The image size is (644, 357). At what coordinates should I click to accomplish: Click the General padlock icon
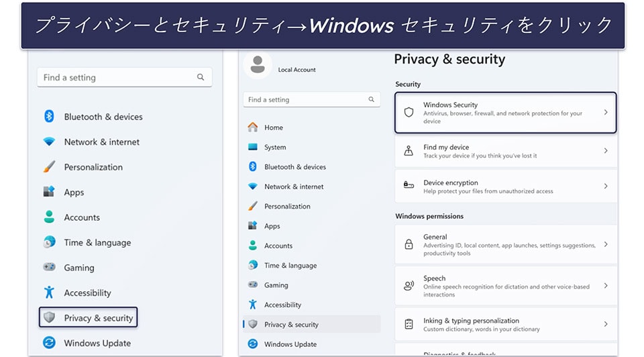click(x=409, y=244)
